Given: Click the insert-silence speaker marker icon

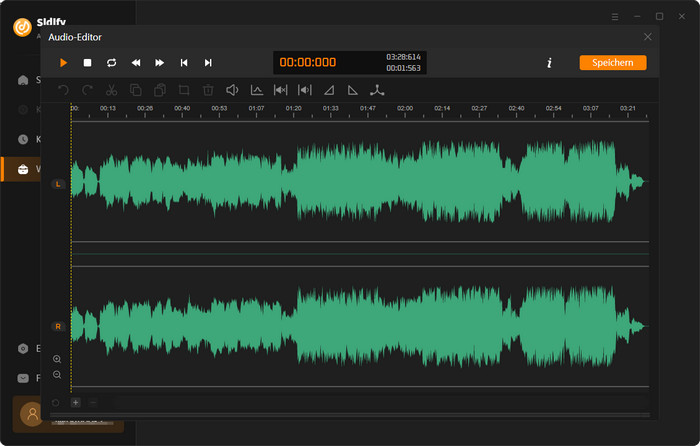Looking at the screenshot, I should 304,90.
